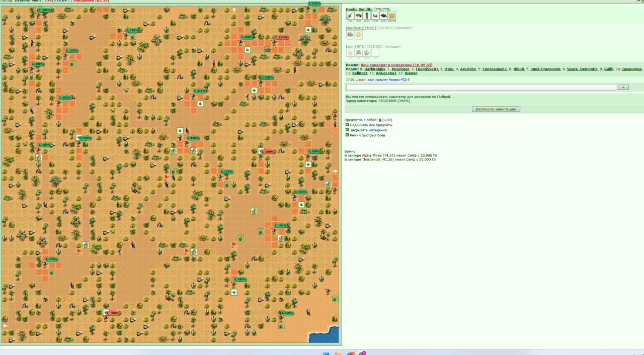644x355 pixels.
Task: Open the Hoolio Bandito profile link
Action: click(x=359, y=9)
